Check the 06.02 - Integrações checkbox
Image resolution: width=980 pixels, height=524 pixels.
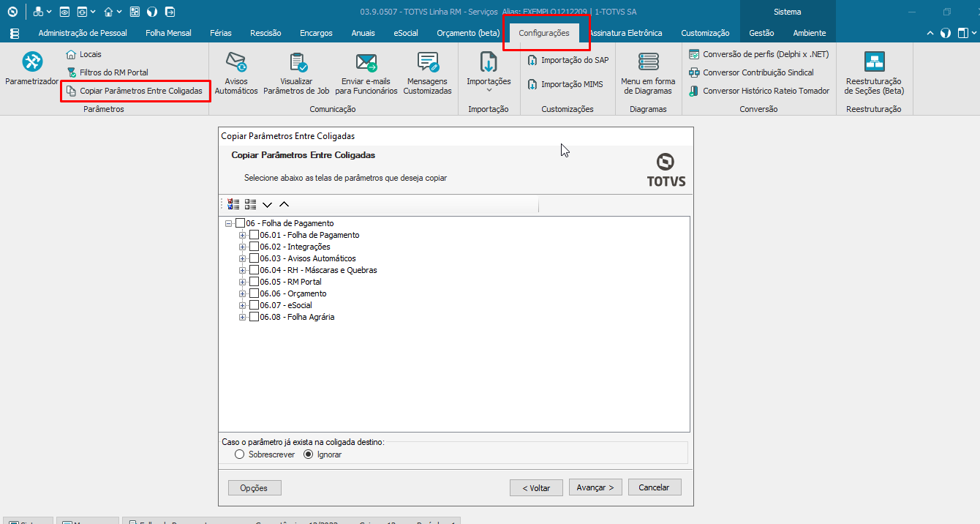point(254,247)
